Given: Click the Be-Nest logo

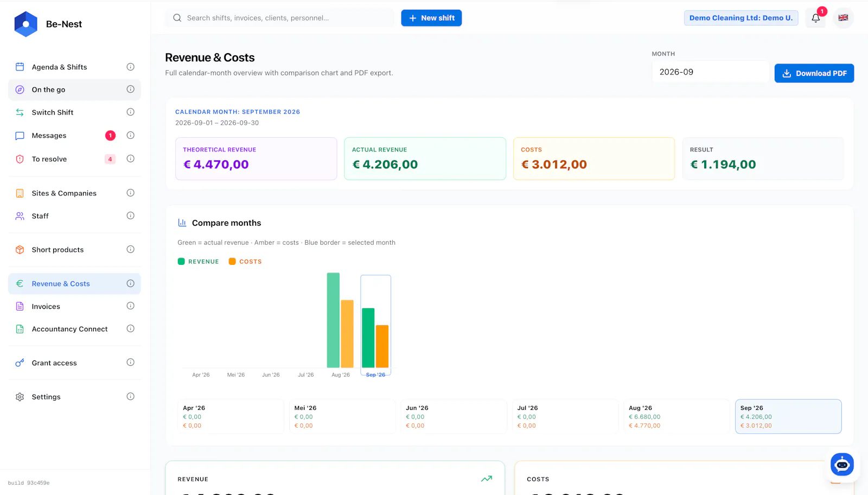Looking at the screenshot, I should 25,24.
